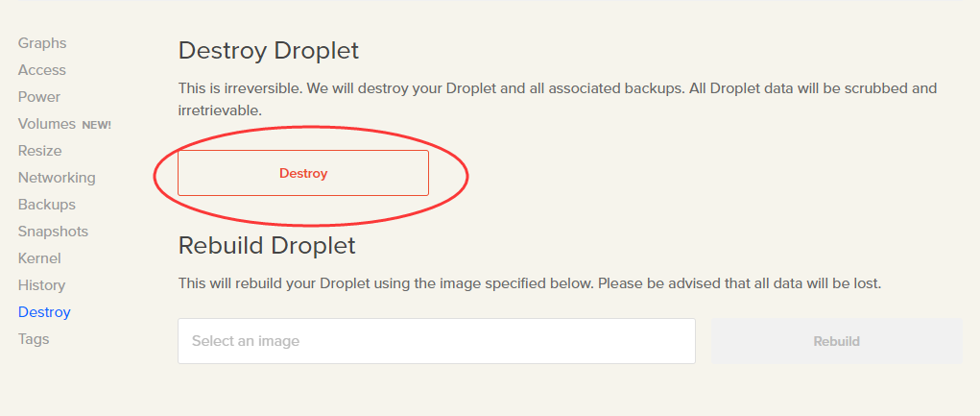Navigate to the Networking page
Screen dimensions: 980x416
[57, 178]
